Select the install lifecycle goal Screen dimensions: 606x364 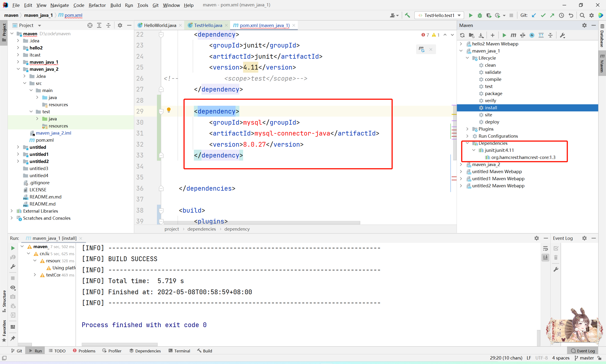click(491, 107)
